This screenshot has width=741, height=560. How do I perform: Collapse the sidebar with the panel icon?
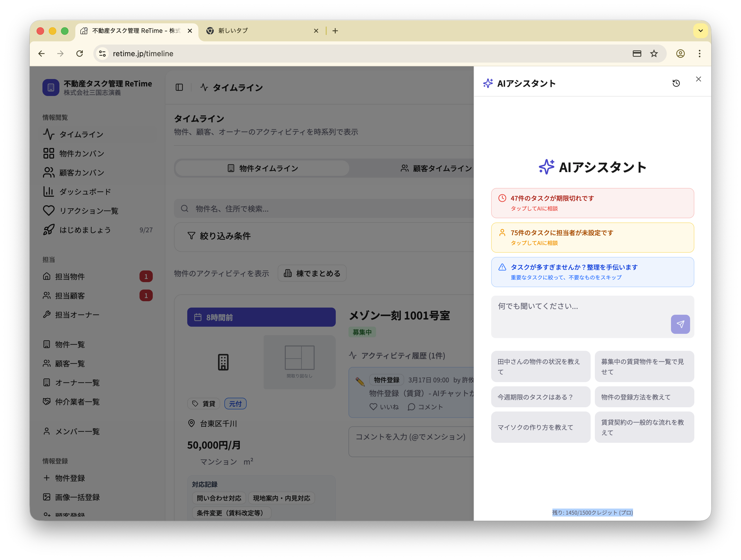179,87
